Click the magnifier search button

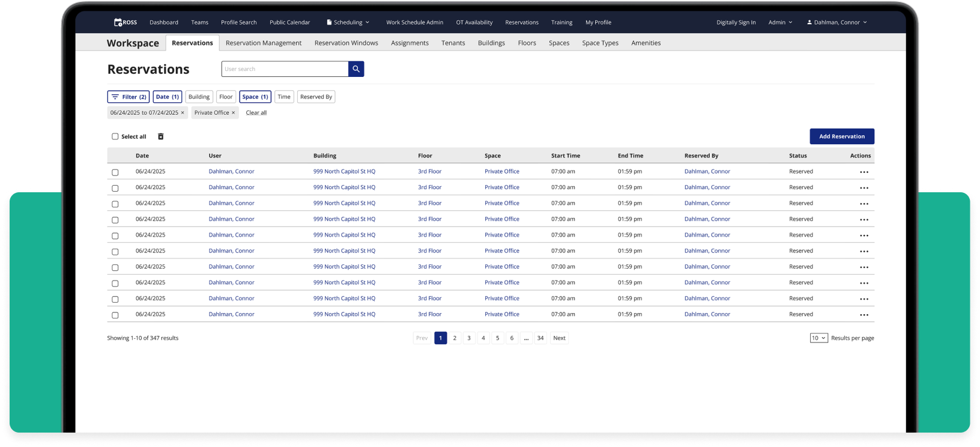[x=356, y=69]
